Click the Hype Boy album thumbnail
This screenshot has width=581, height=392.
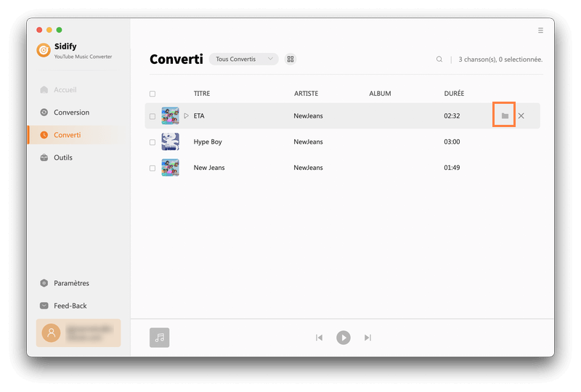pyautogui.click(x=170, y=142)
